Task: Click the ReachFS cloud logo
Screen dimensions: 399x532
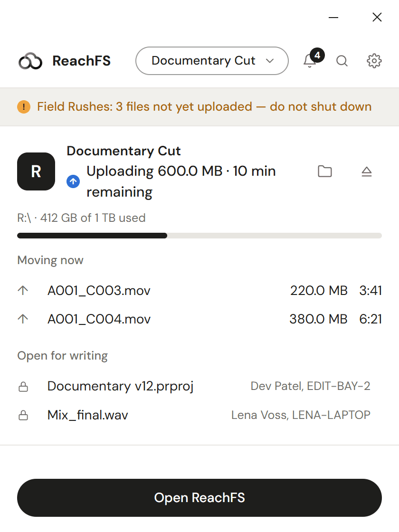Action: point(30,61)
